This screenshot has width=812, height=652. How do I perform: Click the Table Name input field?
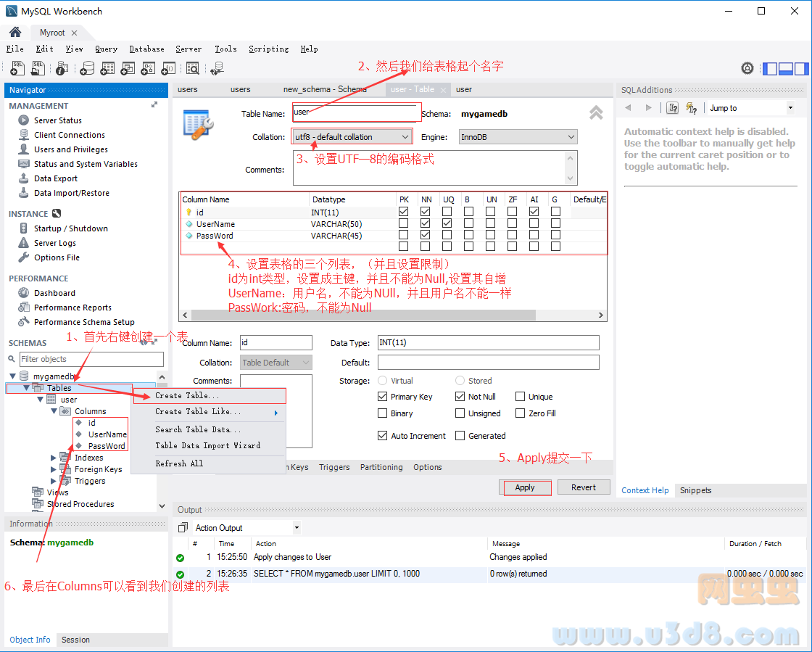(356, 112)
